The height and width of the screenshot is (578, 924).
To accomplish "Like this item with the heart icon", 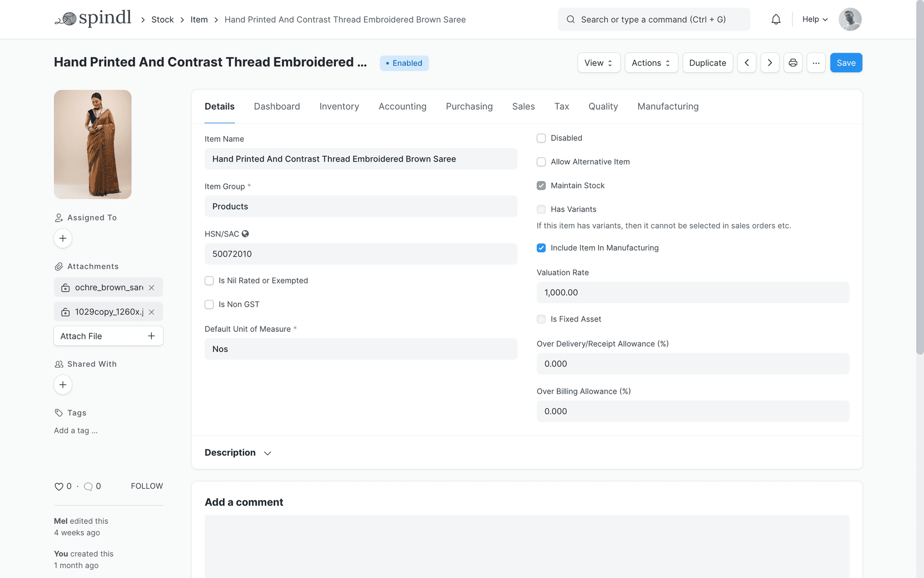I will click(x=59, y=486).
